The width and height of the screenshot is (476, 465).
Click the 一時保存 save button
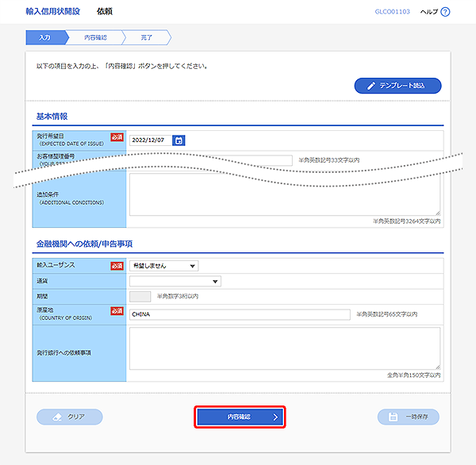pyautogui.click(x=409, y=417)
